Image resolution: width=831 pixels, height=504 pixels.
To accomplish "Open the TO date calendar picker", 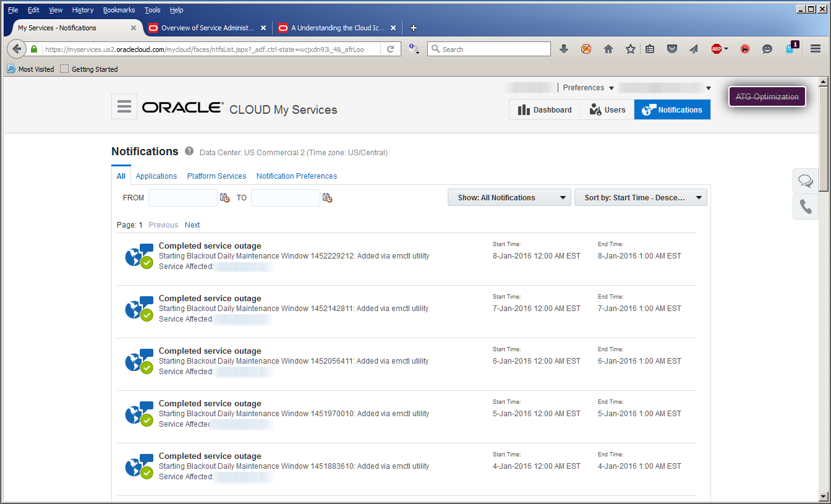I will pos(327,198).
